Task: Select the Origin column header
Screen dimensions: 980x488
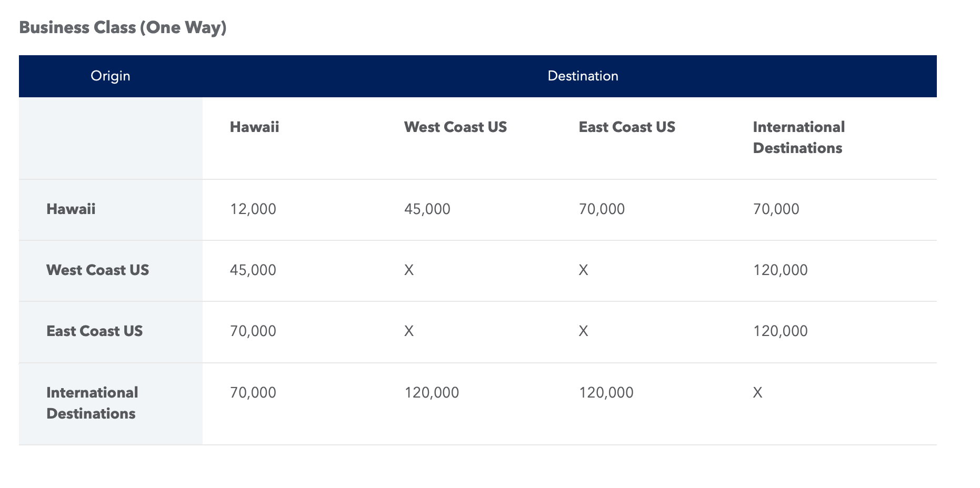Action: tap(110, 75)
